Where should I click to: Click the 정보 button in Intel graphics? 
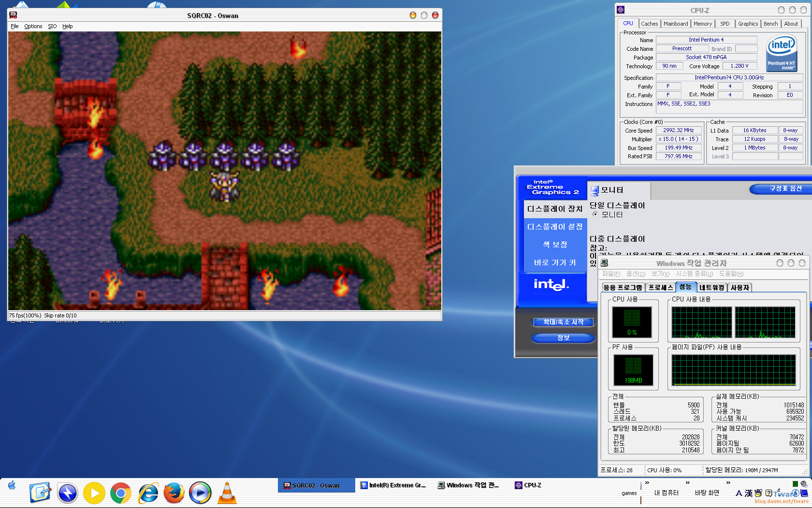(564, 338)
